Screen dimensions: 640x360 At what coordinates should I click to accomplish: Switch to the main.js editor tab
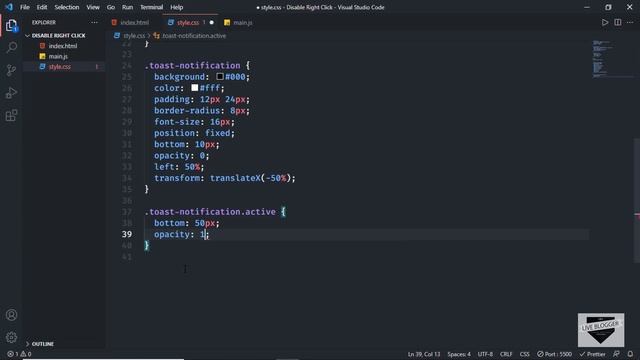click(x=238, y=22)
